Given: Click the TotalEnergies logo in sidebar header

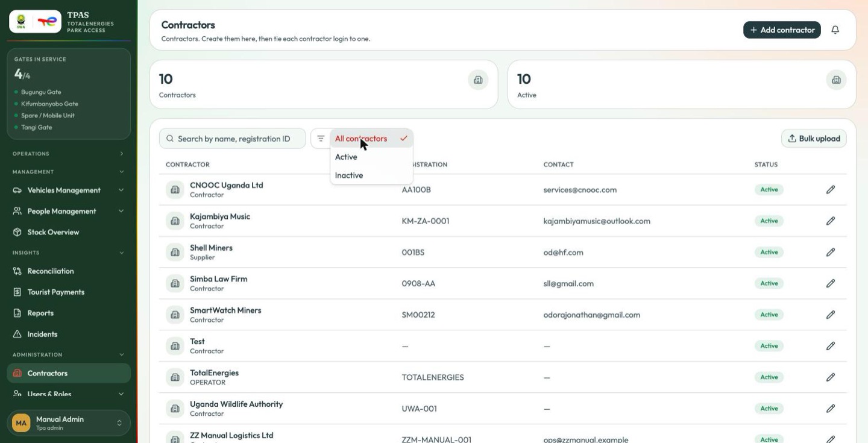Looking at the screenshot, I should point(47,22).
